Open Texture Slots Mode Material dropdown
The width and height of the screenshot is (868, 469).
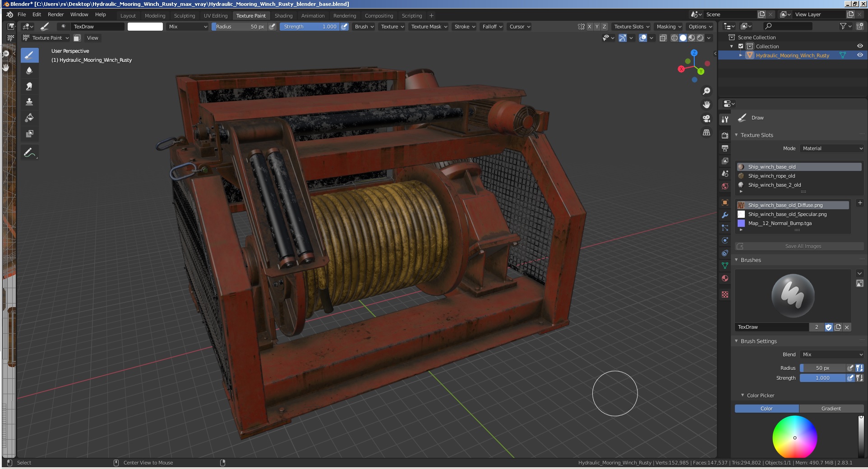(x=832, y=148)
